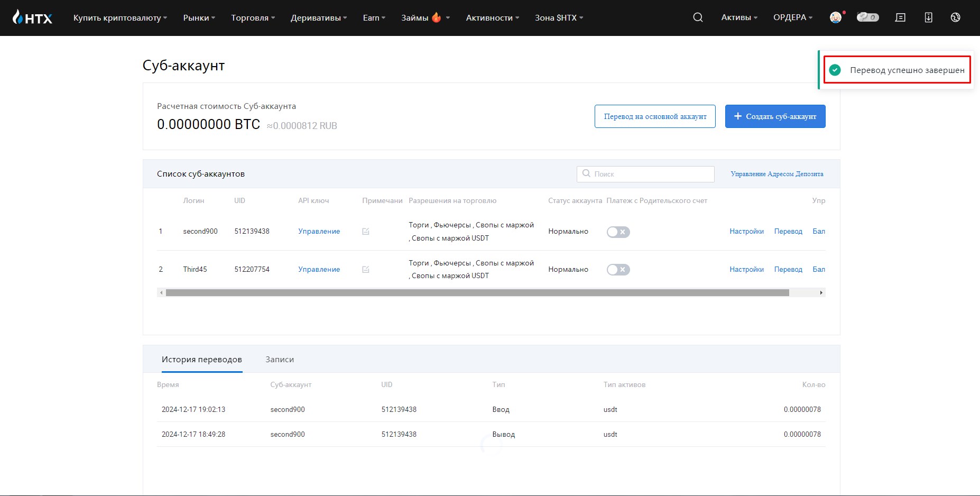Expand the Торговля dropdown

pos(253,17)
